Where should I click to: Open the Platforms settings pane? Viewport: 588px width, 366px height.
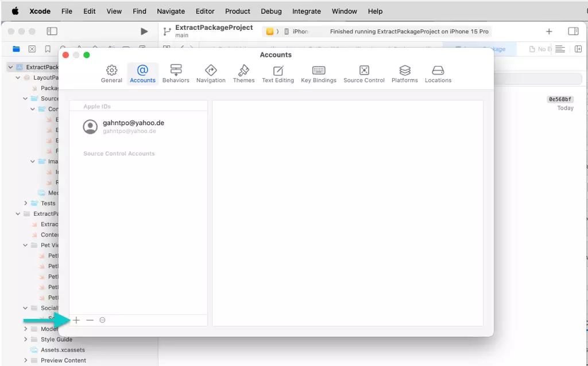click(405, 73)
